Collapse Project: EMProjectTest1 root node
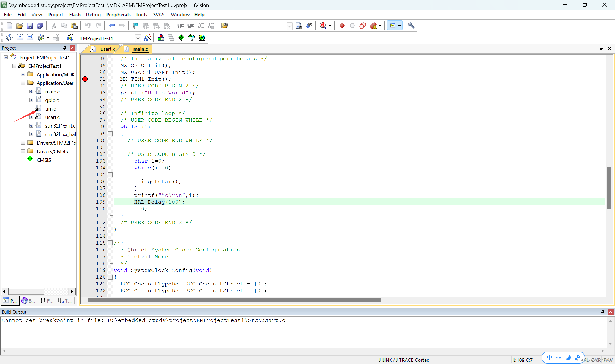Screen dimensions: 615x364 (x=6, y=57)
